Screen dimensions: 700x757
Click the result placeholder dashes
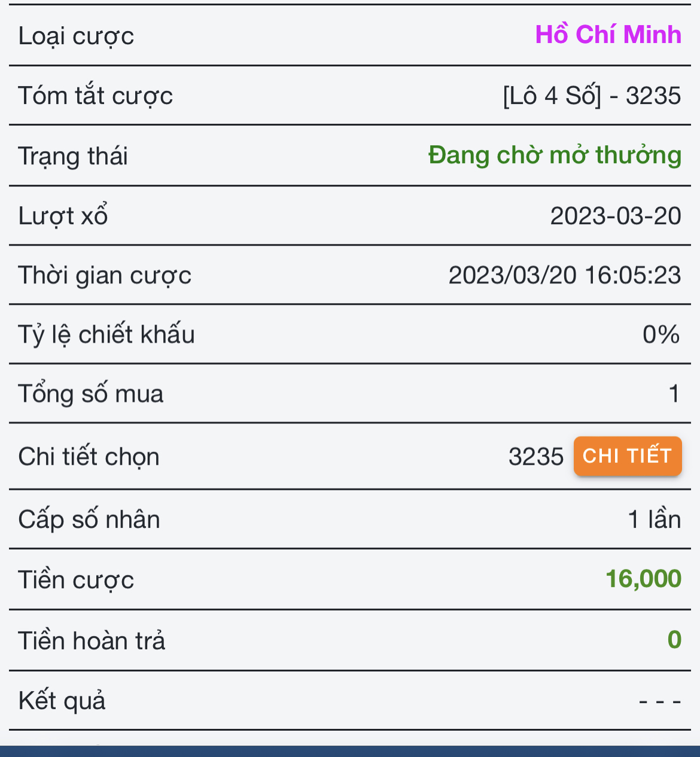click(659, 701)
